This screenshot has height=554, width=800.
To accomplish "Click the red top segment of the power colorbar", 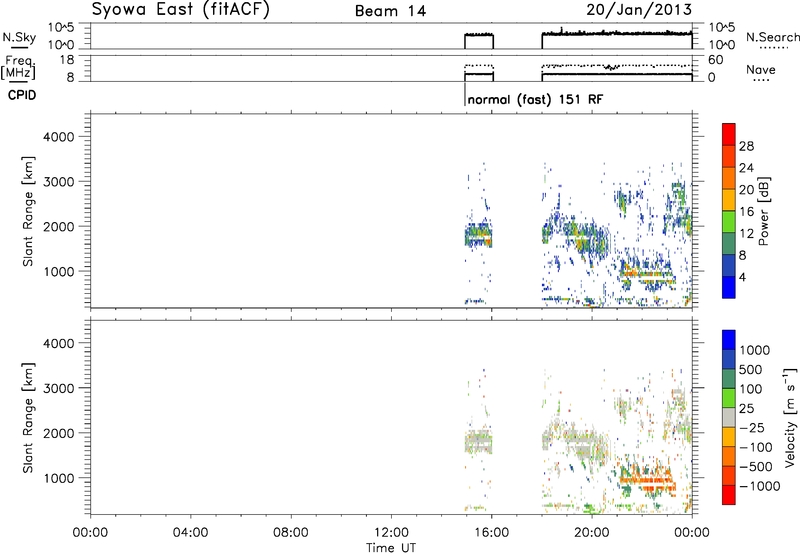I will (729, 134).
